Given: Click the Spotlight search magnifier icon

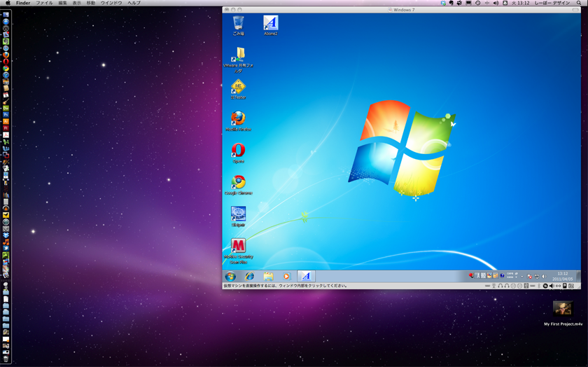Looking at the screenshot, I should [x=579, y=3].
